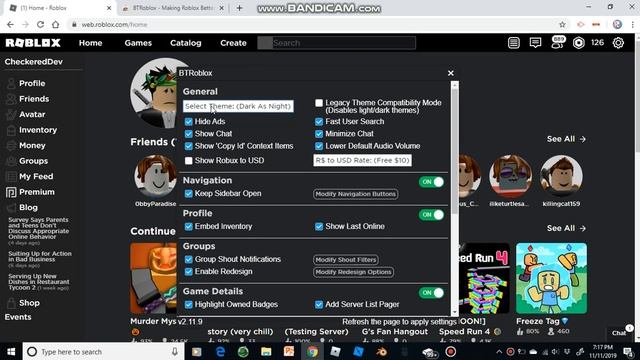Open the Games navigation tab

(138, 43)
